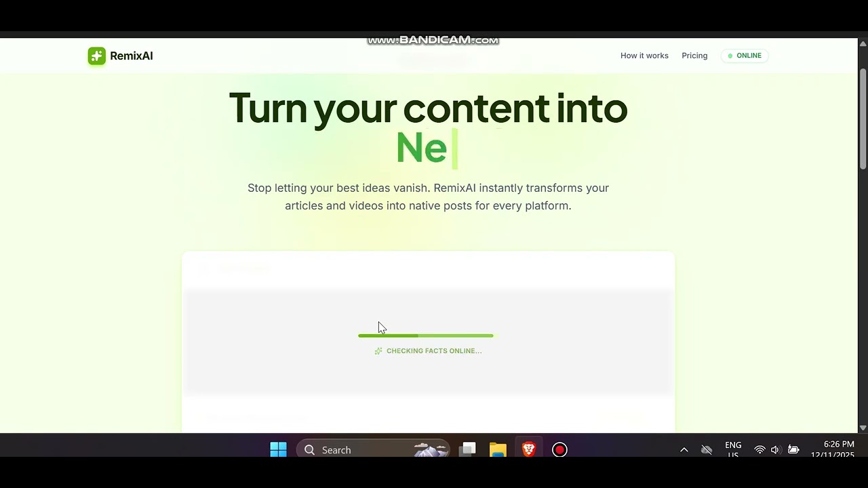The height and width of the screenshot is (488, 868).
Task: Open File Explorer from the taskbar
Action: 498,449
